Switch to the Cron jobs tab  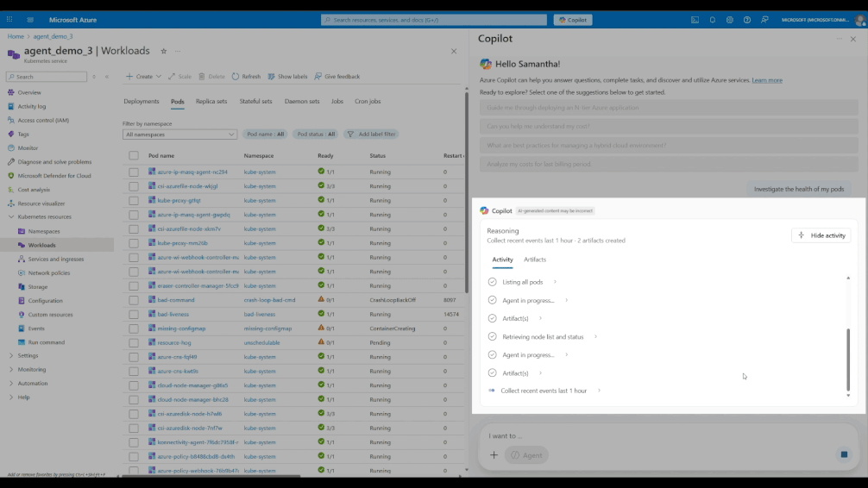pos(368,101)
